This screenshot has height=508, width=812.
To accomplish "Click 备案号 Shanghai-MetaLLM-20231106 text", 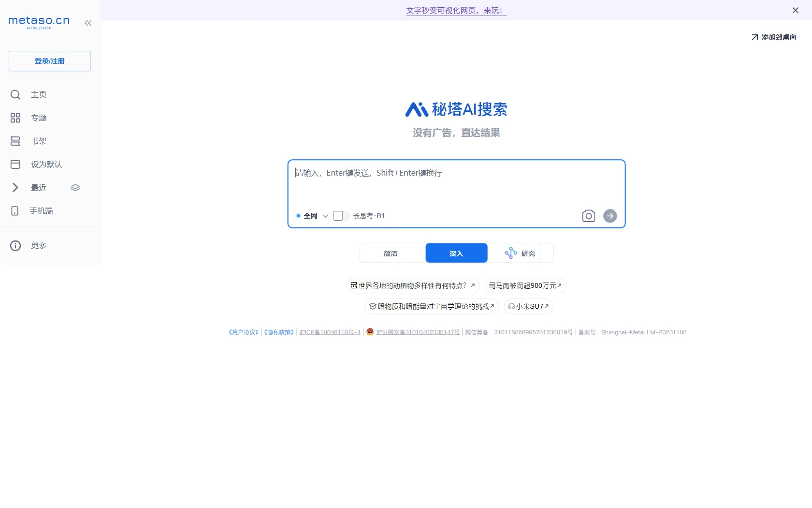I will 632,332.
